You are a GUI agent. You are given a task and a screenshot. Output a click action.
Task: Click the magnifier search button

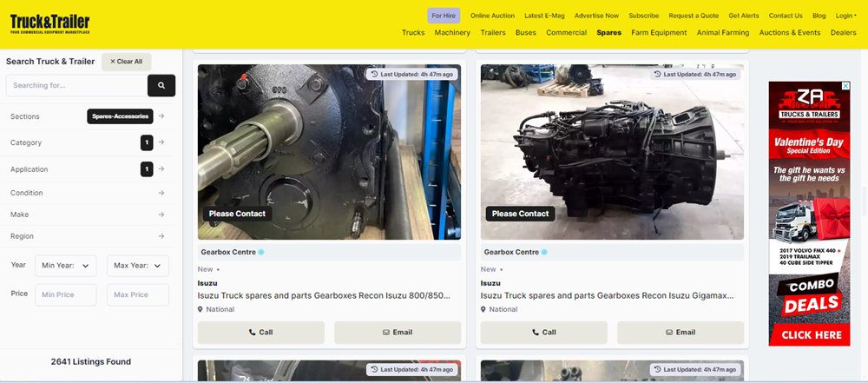click(x=161, y=85)
